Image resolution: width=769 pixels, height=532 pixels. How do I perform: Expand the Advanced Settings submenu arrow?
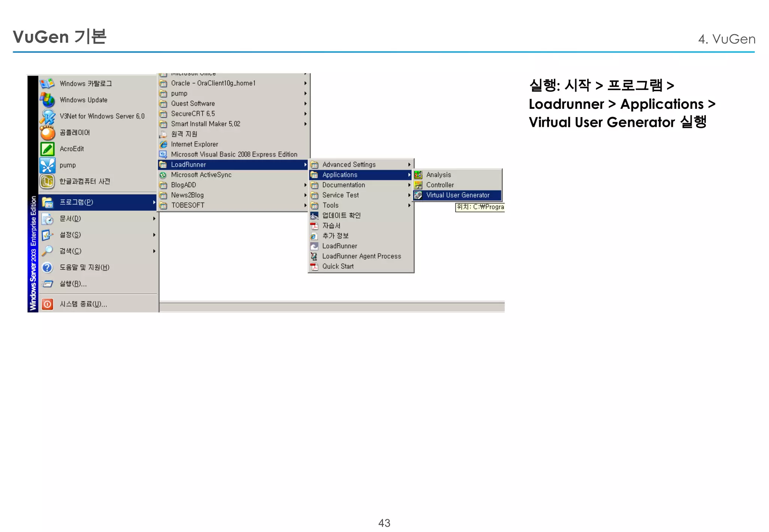[409, 165]
